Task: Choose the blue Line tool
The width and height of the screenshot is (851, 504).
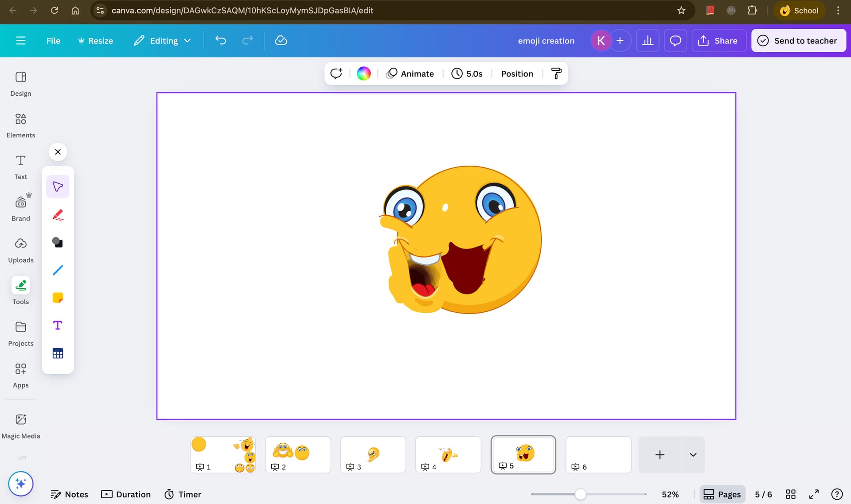Action: (x=58, y=270)
